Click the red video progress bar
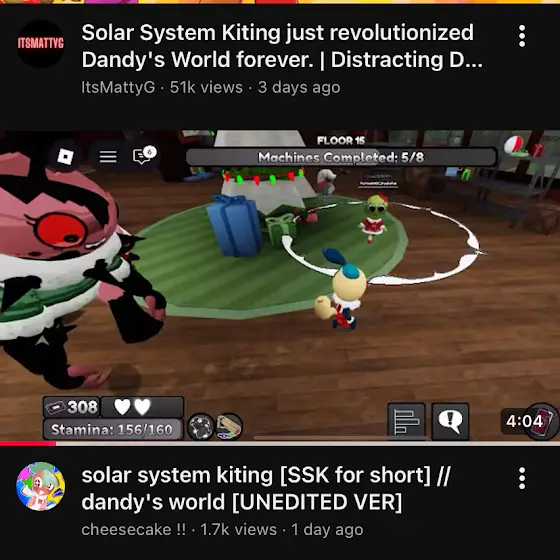560x560 pixels. [28, 444]
